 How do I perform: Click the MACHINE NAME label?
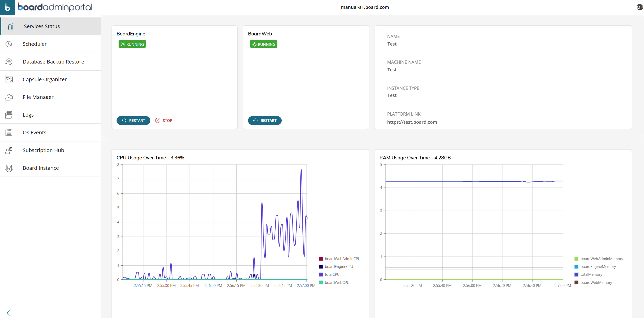404,62
